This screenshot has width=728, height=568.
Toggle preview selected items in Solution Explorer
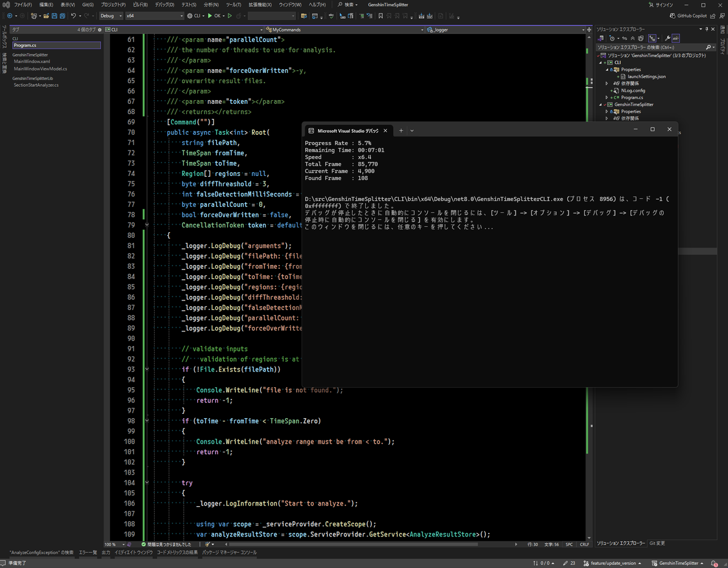tap(676, 38)
